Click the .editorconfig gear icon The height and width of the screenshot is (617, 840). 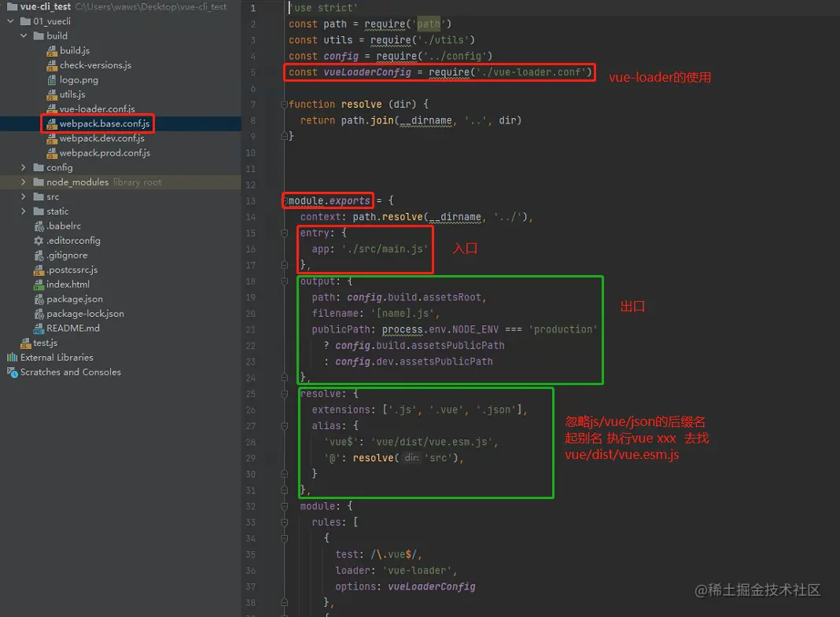coord(39,241)
